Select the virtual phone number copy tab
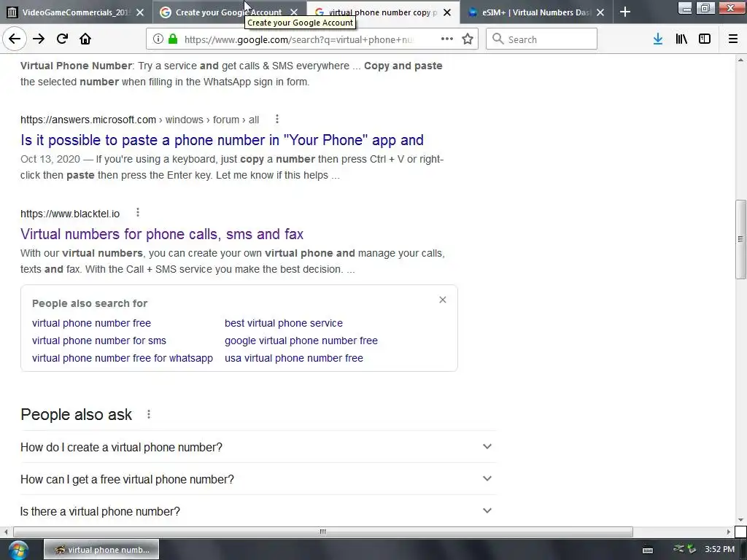 383,12
